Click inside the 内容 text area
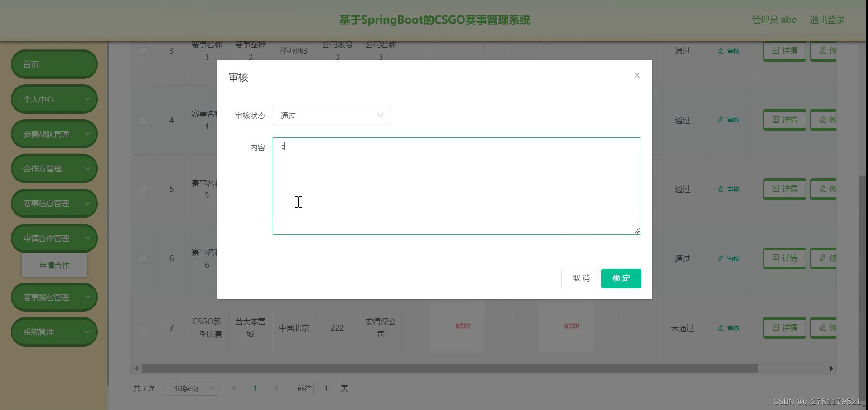Screen dimensions: 868x410 click(456, 186)
